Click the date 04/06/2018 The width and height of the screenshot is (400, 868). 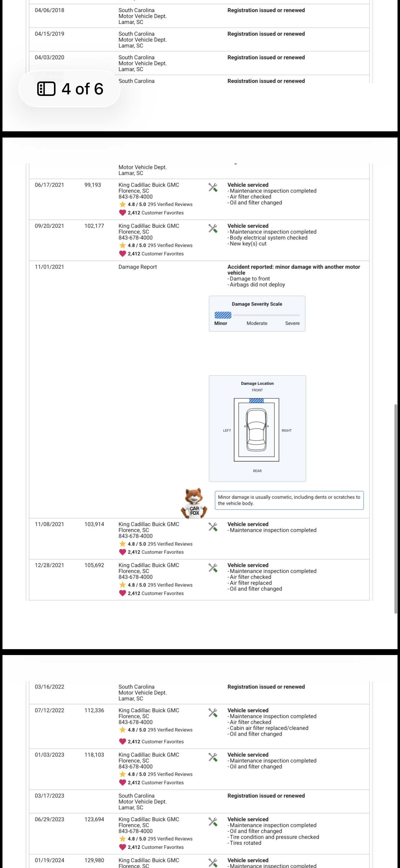pyautogui.click(x=50, y=10)
